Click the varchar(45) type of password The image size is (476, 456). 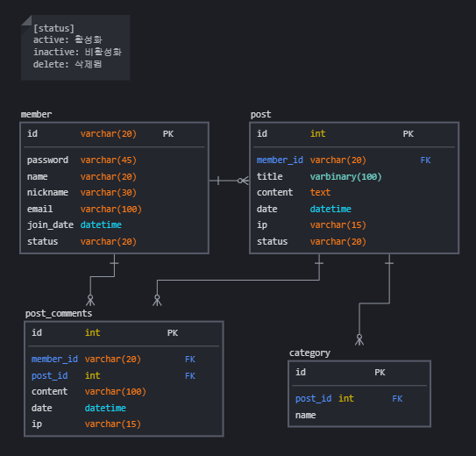point(109,160)
